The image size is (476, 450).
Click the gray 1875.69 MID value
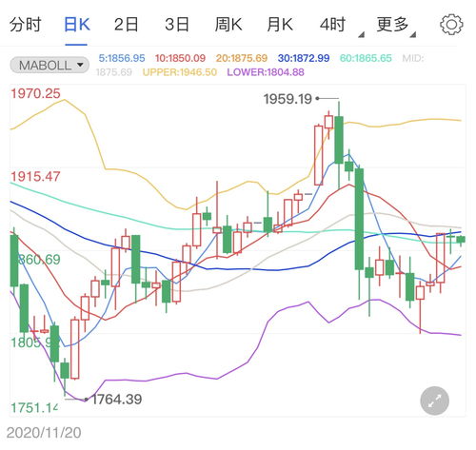[x=114, y=72]
